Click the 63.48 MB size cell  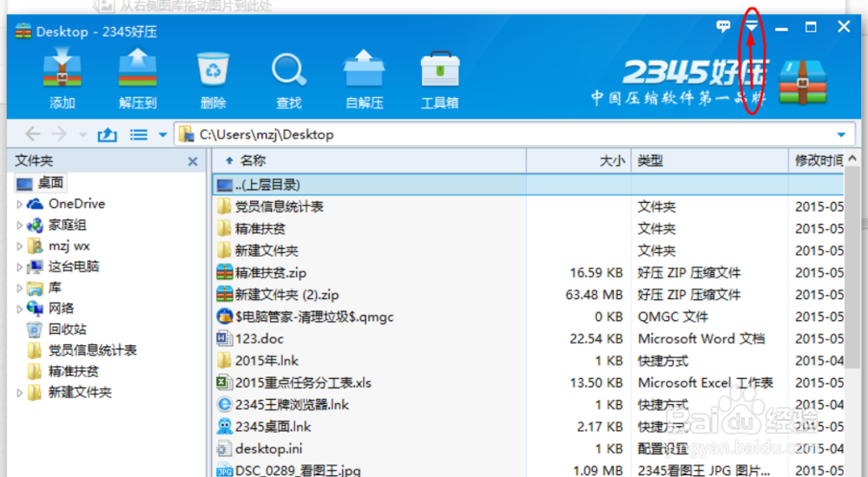594,295
